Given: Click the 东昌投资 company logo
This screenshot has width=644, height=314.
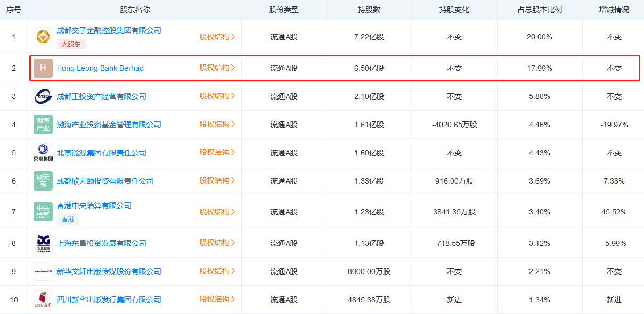Looking at the screenshot, I should pos(43,243).
